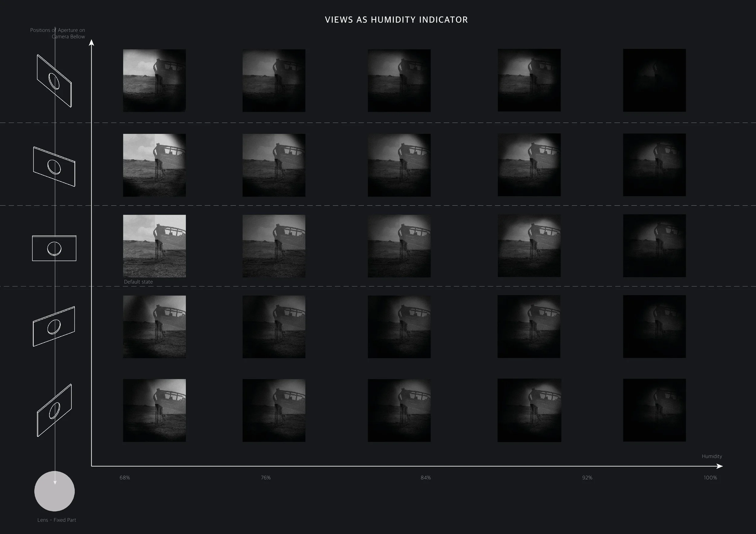This screenshot has width=756, height=534.
Task: Click the 68% axis value
Action: (x=125, y=478)
